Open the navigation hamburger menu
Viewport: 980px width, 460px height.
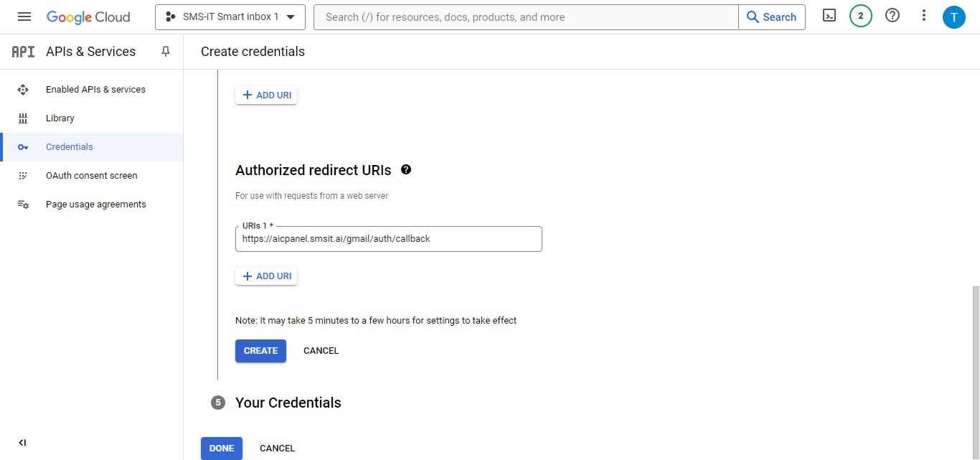click(x=24, y=17)
